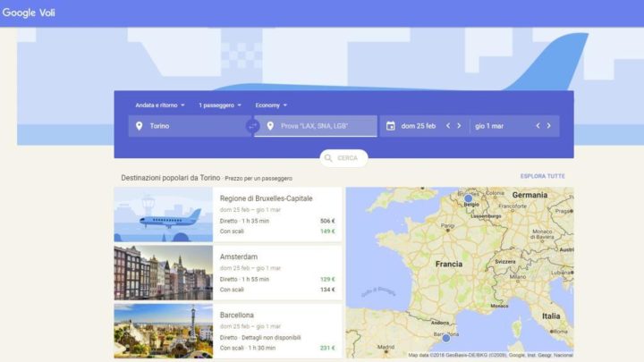Go to next departure date

click(x=459, y=126)
